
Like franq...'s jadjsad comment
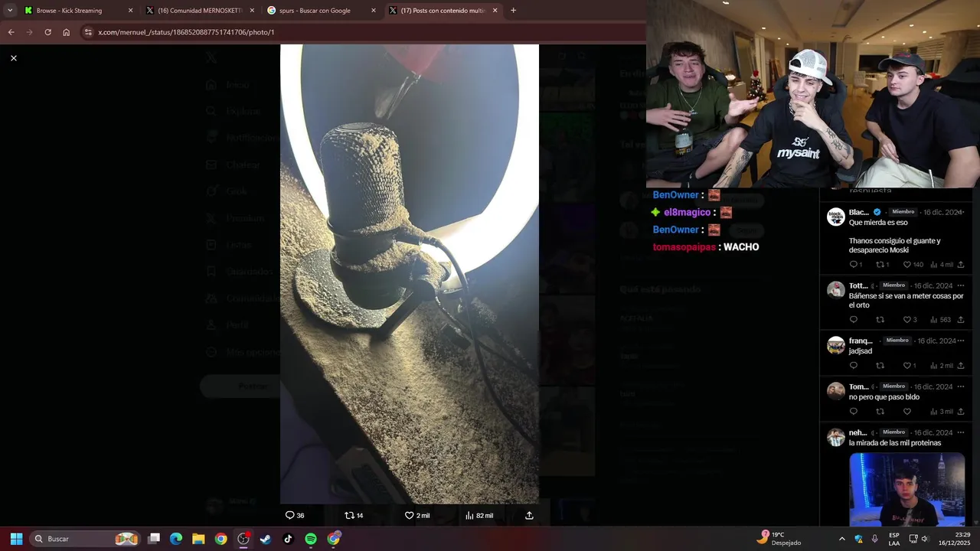click(x=910, y=366)
